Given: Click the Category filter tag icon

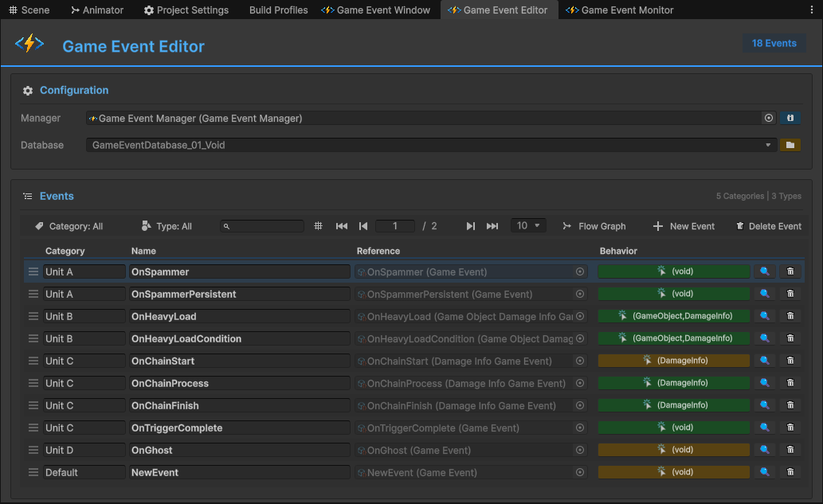Looking at the screenshot, I should tap(39, 225).
